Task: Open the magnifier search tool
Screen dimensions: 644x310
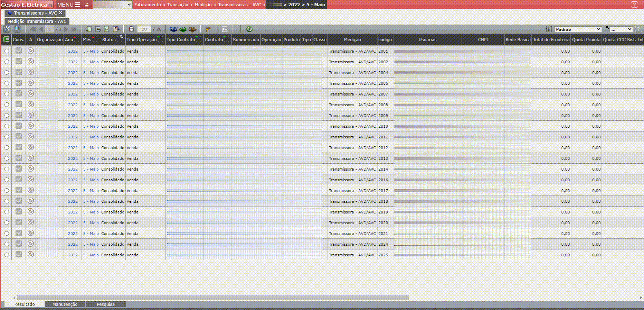Action: [17, 29]
